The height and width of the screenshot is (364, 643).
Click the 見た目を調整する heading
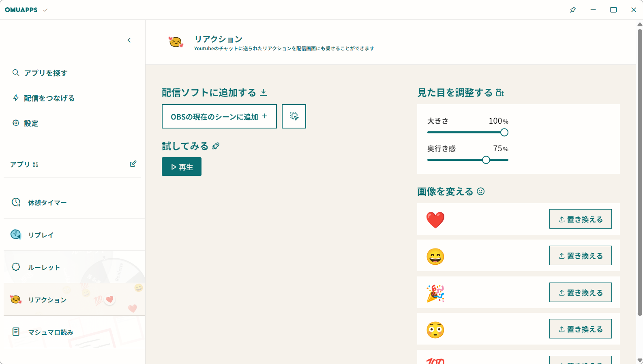(x=455, y=93)
